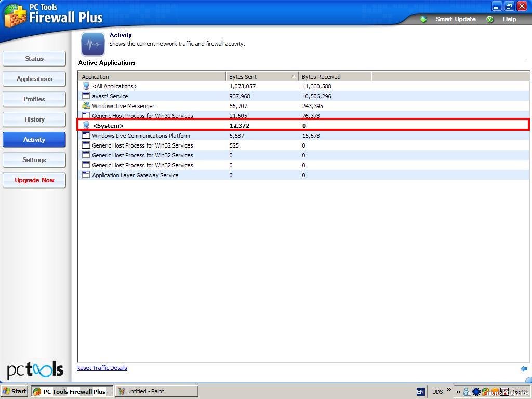Minimize the Firewall Plus window

496,6
